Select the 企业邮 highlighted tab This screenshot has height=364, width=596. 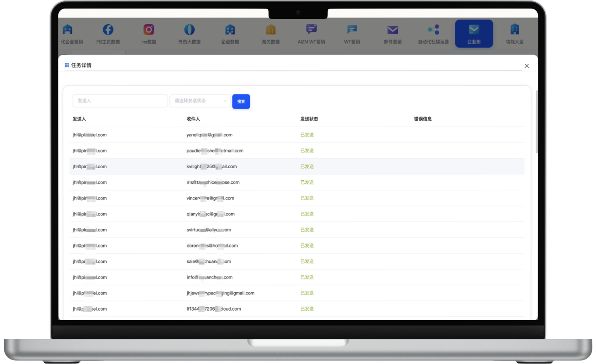pyautogui.click(x=474, y=34)
